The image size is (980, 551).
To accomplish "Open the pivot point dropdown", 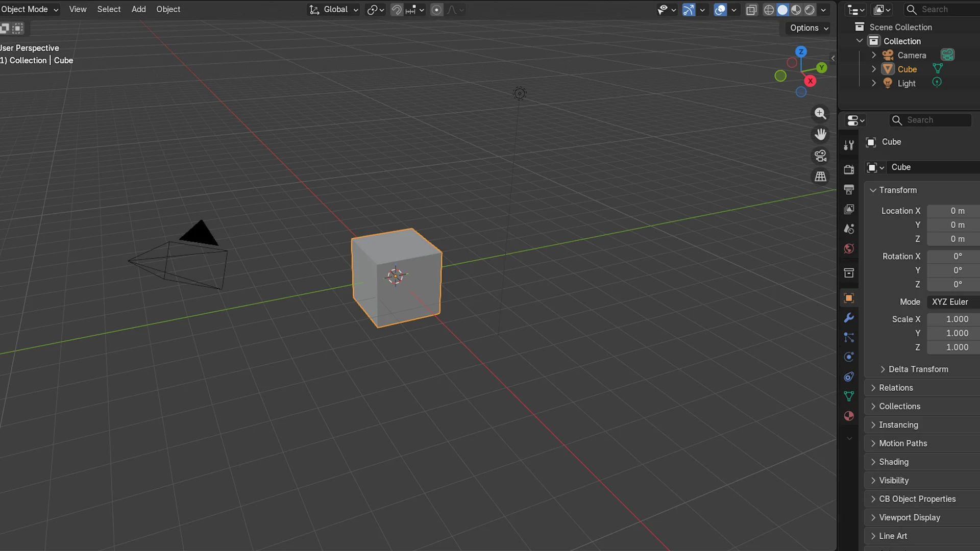I will pyautogui.click(x=375, y=10).
